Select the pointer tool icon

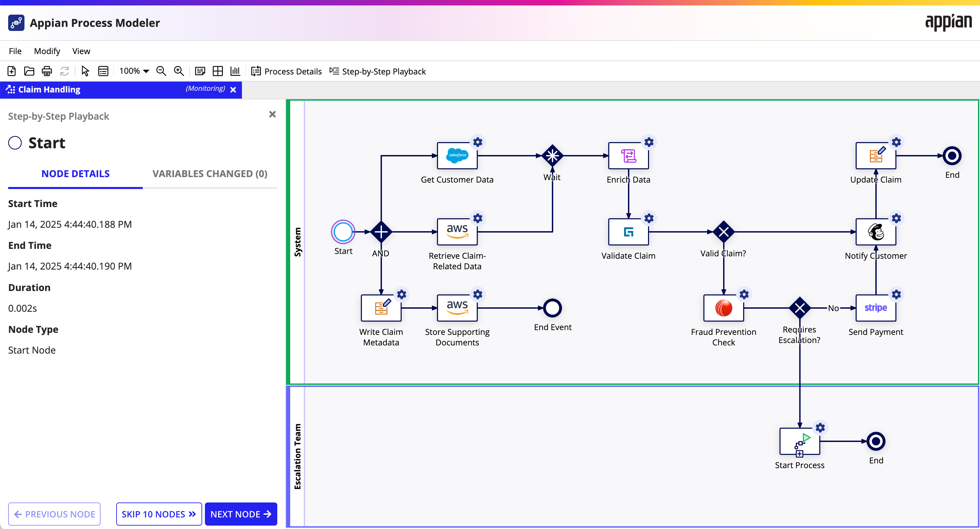point(85,71)
